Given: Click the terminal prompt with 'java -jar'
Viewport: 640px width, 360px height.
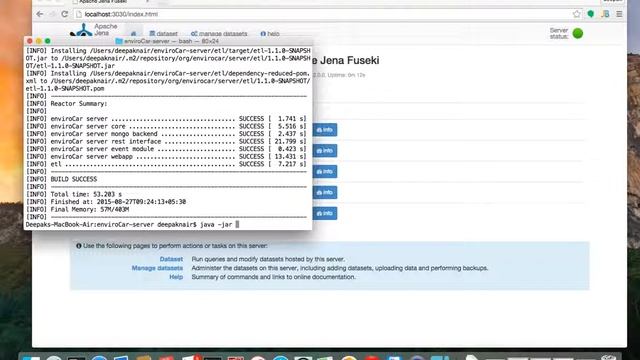Looking at the screenshot, I should click(132, 224).
